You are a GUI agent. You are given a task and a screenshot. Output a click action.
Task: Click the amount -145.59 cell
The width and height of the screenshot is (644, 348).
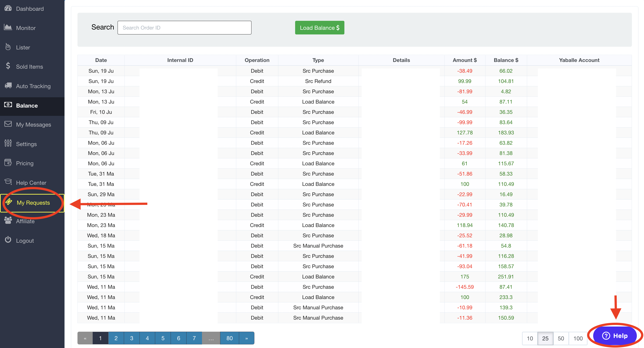pos(465,287)
